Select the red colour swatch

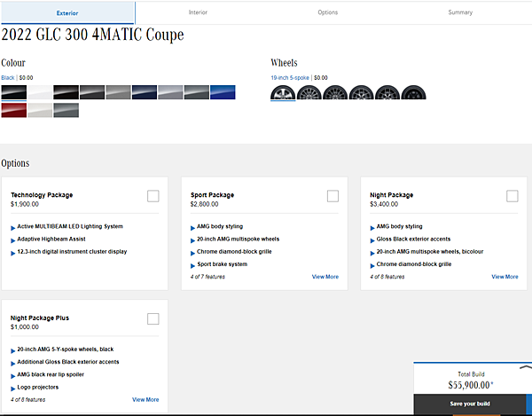click(14, 110)
